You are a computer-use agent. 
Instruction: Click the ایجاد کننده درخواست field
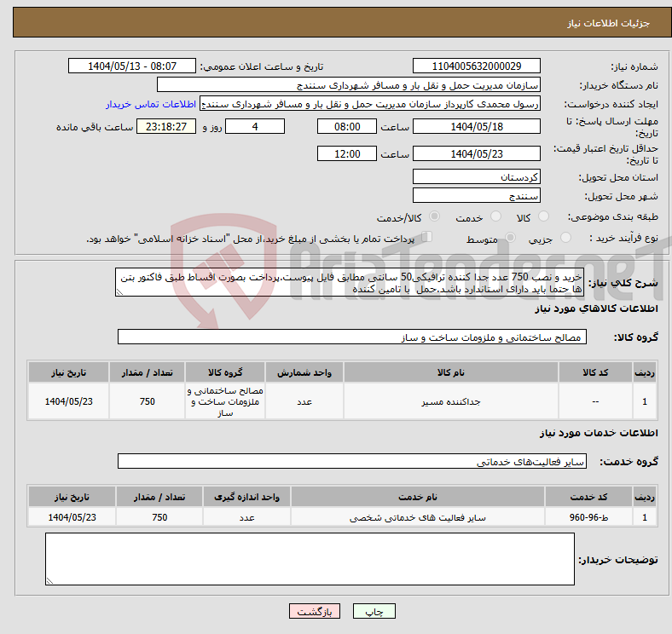pos(370,104)
